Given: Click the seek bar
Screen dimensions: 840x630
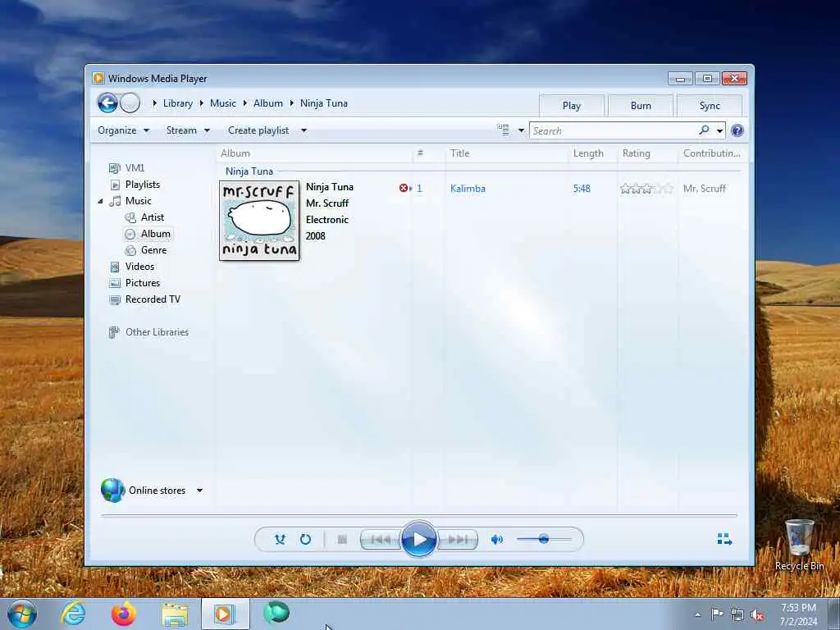Looking at the screenshot, I should coord(419,515).
